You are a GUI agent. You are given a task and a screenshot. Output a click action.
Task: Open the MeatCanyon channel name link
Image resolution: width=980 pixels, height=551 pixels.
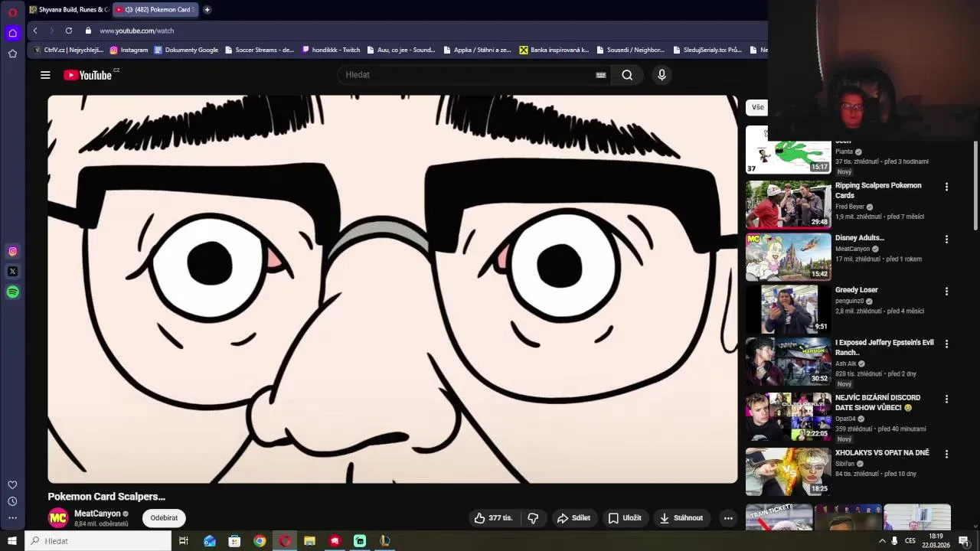pos(97,514)
